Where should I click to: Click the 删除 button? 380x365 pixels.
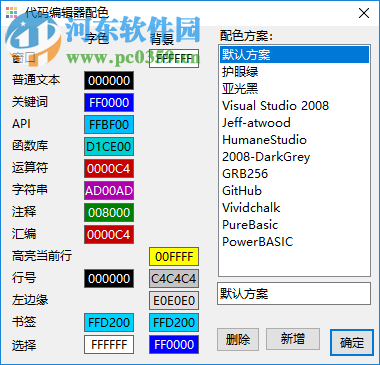(x=238, y=339)
